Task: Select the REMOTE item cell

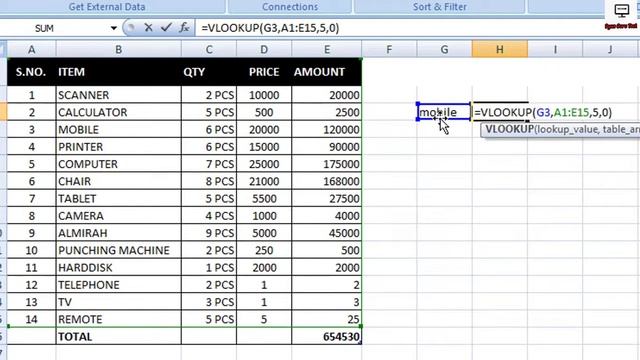Action: (x=118, y=319)
